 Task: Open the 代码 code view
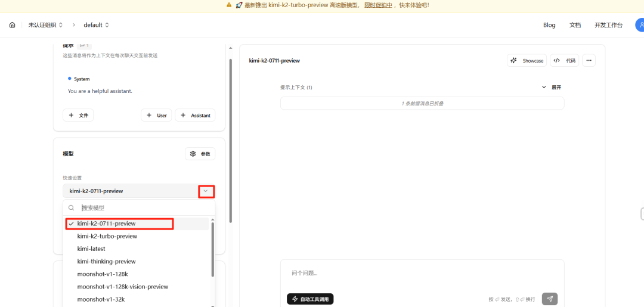click(564, 60)
